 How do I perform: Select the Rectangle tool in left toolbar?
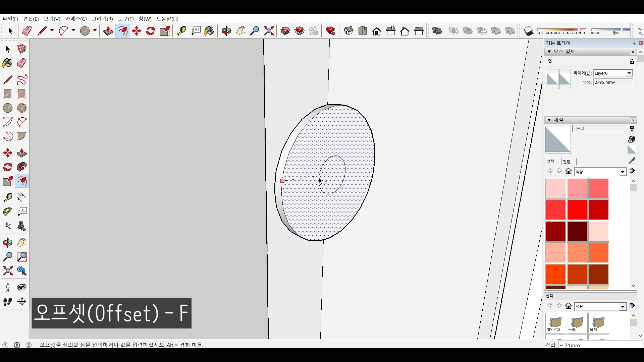(7, 94)
